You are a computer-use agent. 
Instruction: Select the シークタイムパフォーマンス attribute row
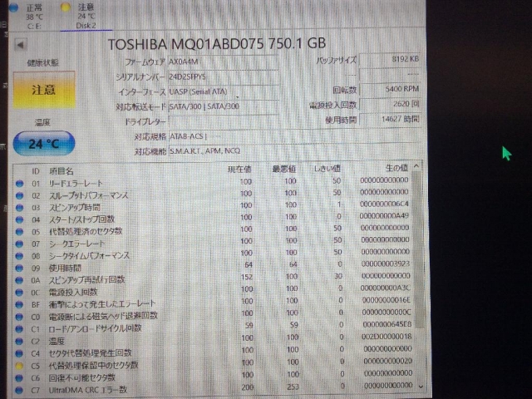pos(213,255)
